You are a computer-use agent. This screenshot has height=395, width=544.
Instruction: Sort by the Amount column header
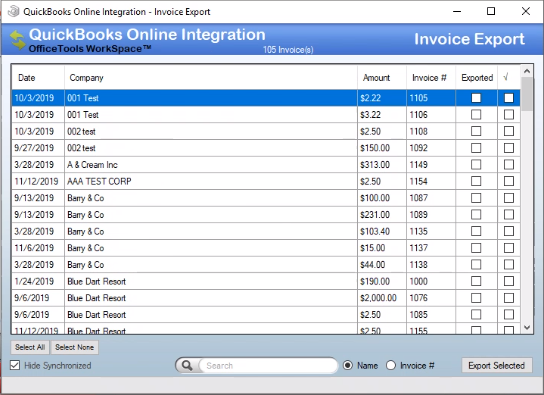[x=382, y=78]
